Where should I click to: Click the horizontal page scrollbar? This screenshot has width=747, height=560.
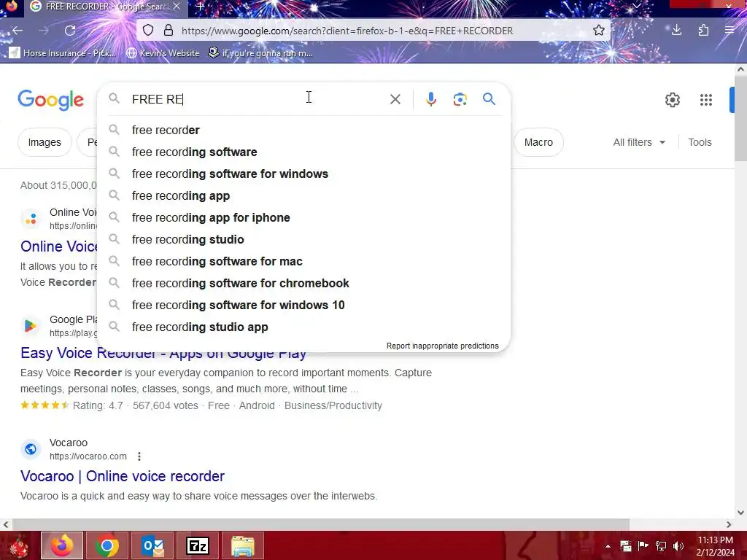point(321,524)
